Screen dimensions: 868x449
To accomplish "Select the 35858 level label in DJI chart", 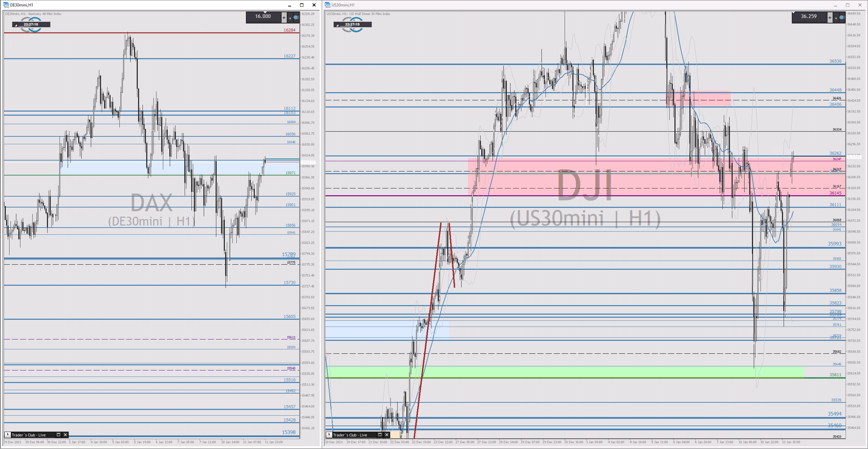I will (835, 290).
